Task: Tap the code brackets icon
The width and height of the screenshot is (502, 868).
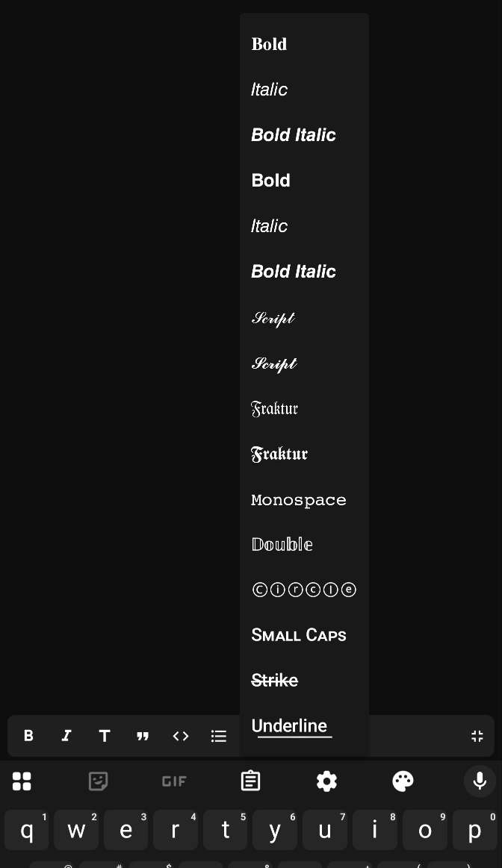Action: tap(181, 736)
